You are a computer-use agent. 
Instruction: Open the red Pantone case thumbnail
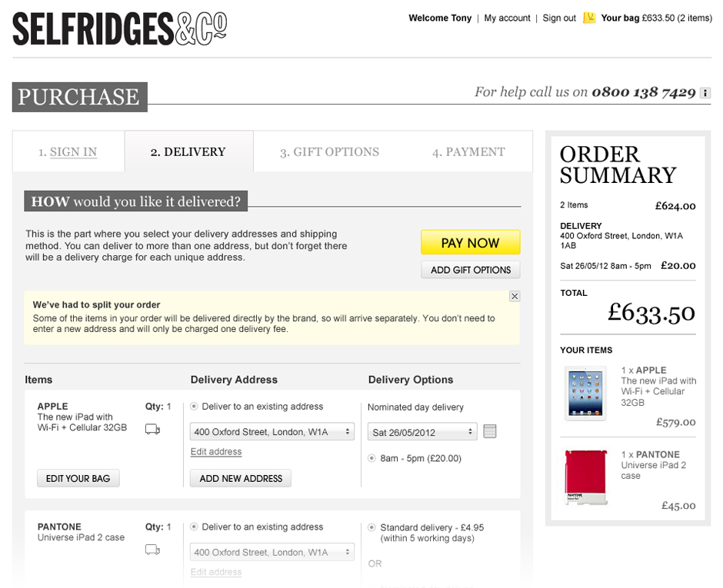click(x=585, y=477)
